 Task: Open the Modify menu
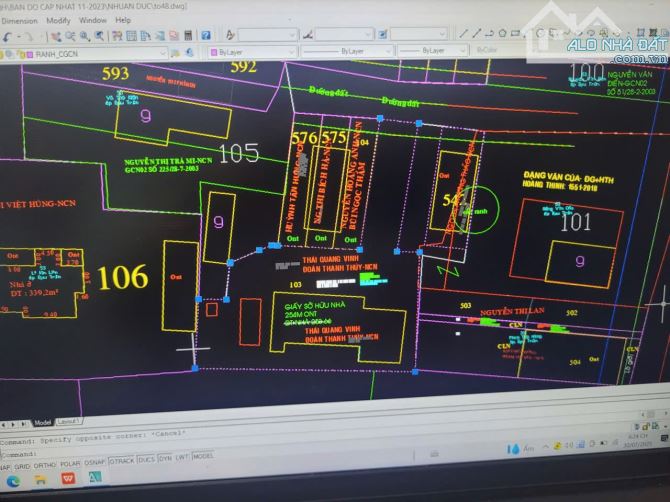[x=58, y=19]
